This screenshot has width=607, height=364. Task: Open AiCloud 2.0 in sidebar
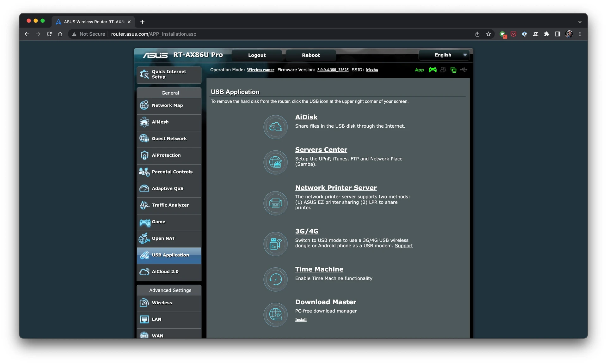pyautogui.click(x=169, y=272)
